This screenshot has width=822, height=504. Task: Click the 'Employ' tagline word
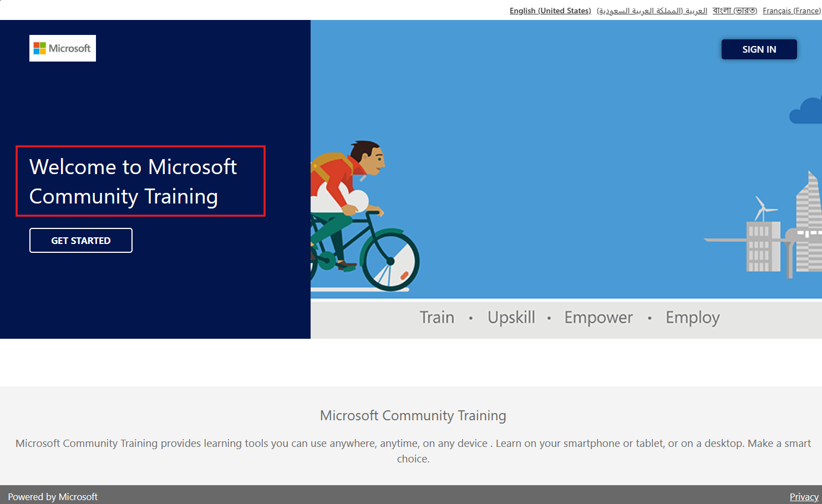[x=693, y=317]
